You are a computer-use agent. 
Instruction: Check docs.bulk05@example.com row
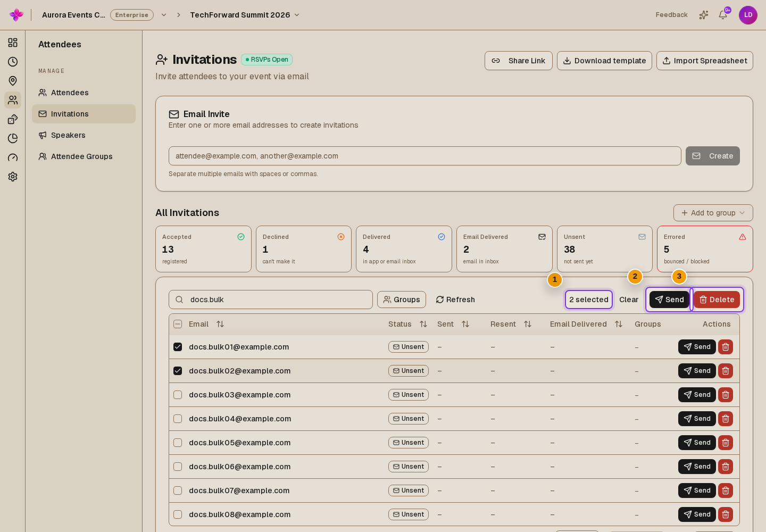tap(178, 443)
